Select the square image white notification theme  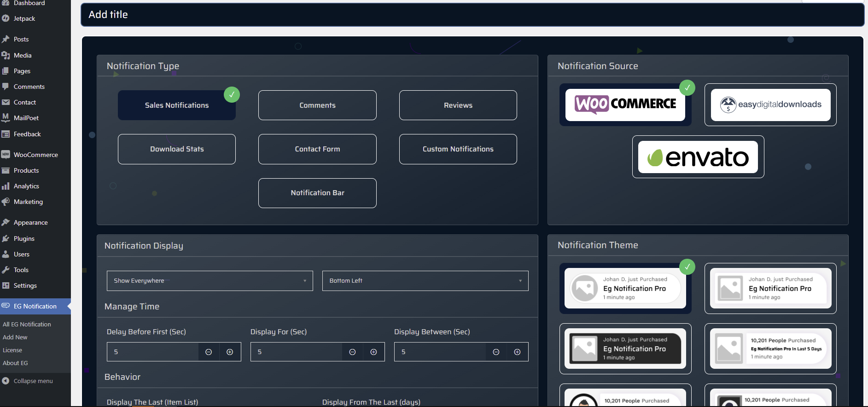tap(770, 288)
